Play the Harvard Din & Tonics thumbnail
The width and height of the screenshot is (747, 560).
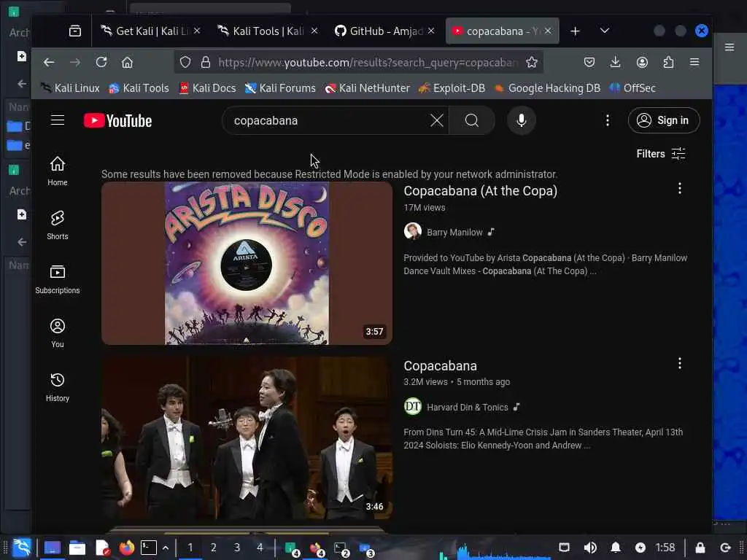[247, 437]
